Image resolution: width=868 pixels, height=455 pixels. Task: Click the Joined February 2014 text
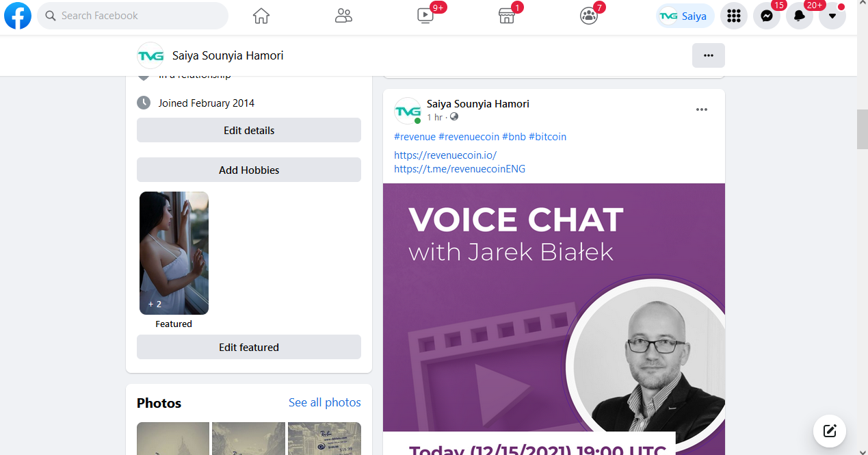(x=207, y=103)
